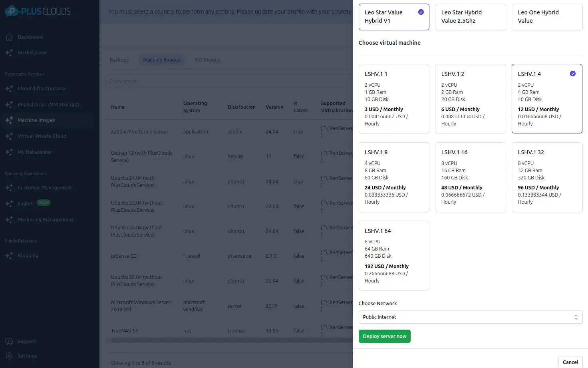Click the Blogging sidebar icon
This screenshot has height=368, width=588.
(9, 256)
